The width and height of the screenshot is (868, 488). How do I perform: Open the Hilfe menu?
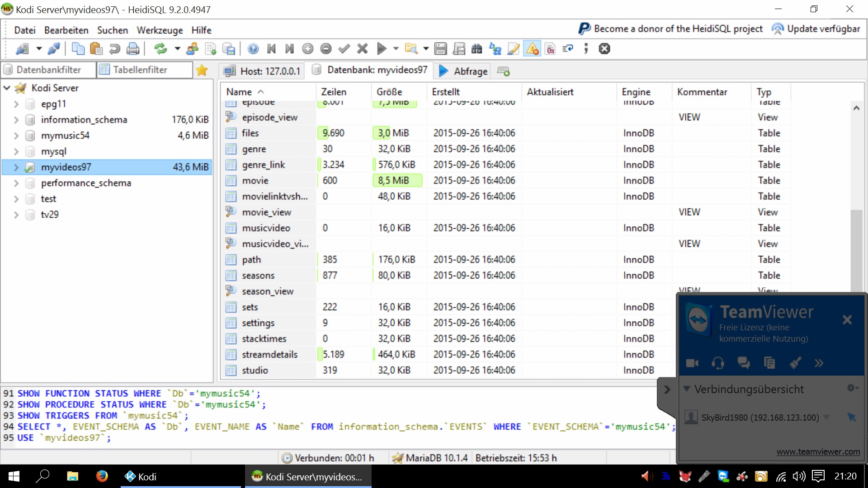[x=201, y=30]
